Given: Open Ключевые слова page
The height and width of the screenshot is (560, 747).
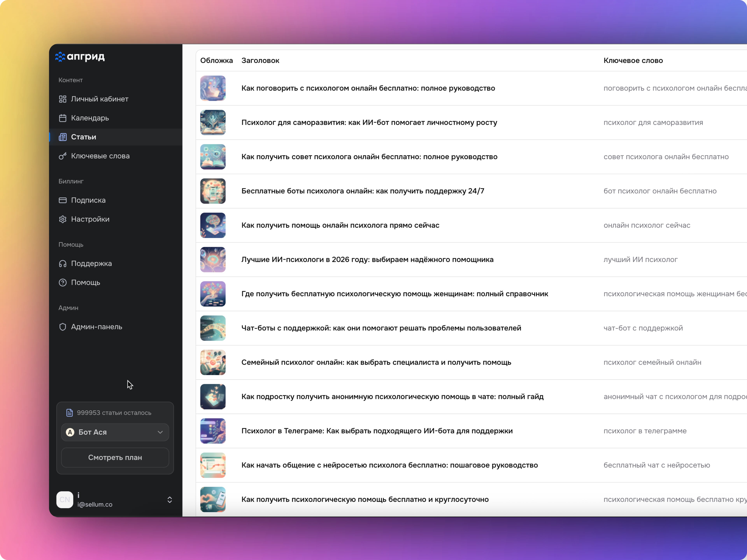Looking at the screenshot, I should [x=116, y=156].
